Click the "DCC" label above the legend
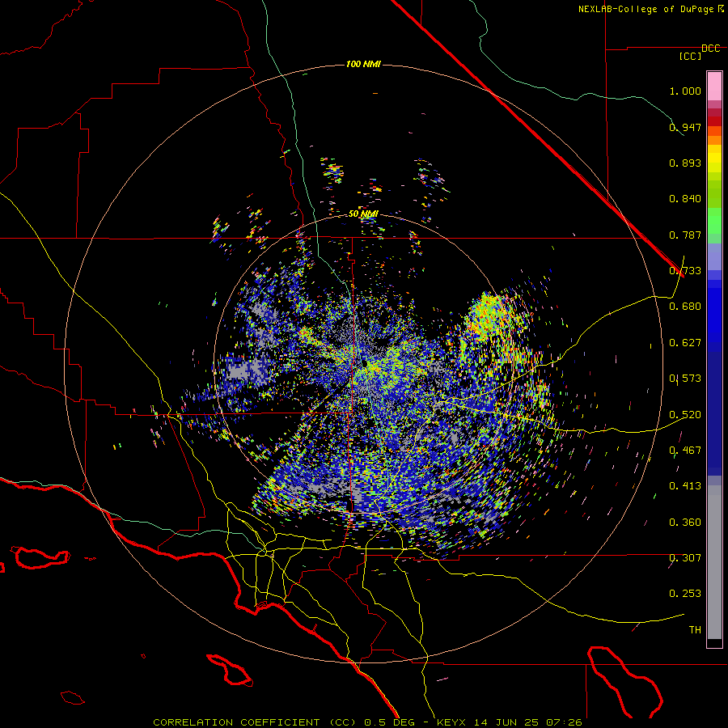The width and height of the screenshot is (728, 728). (x=710, y=49)
